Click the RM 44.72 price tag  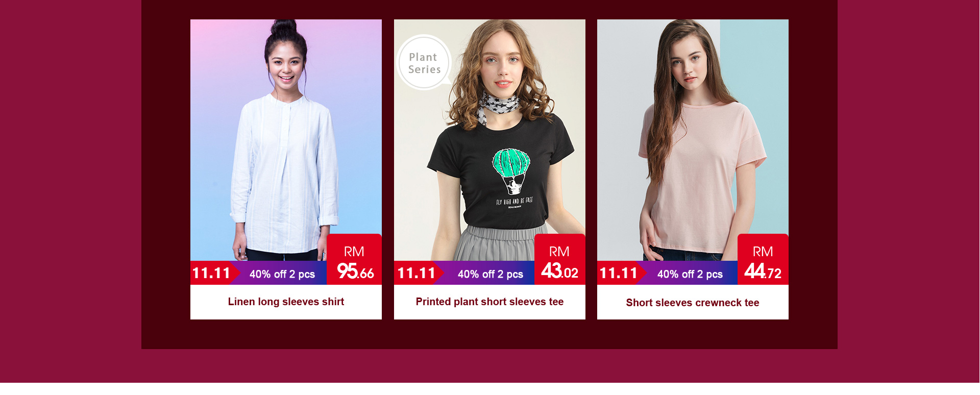[x=763, y=259]
